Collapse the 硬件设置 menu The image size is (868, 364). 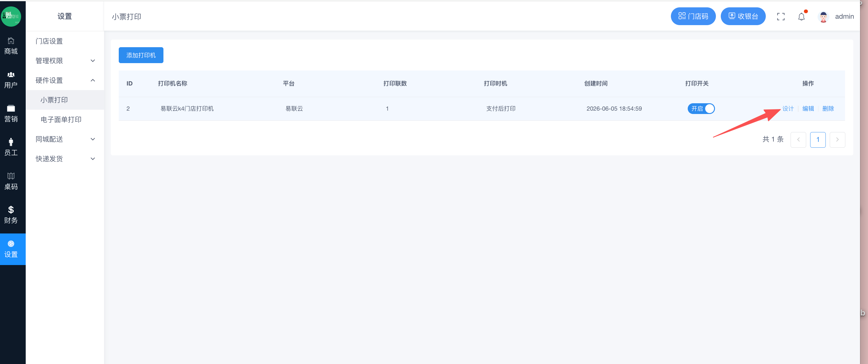(x=65, y=80)
